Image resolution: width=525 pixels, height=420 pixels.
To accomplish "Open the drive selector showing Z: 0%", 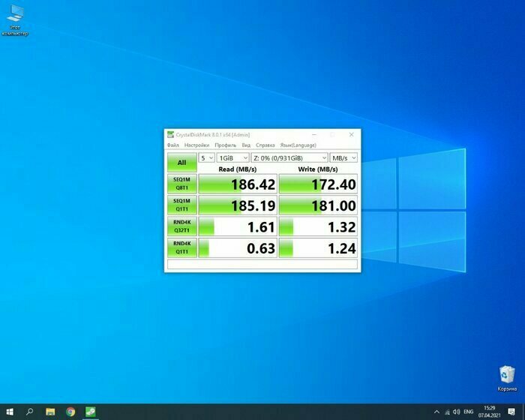I will point(289,158).
